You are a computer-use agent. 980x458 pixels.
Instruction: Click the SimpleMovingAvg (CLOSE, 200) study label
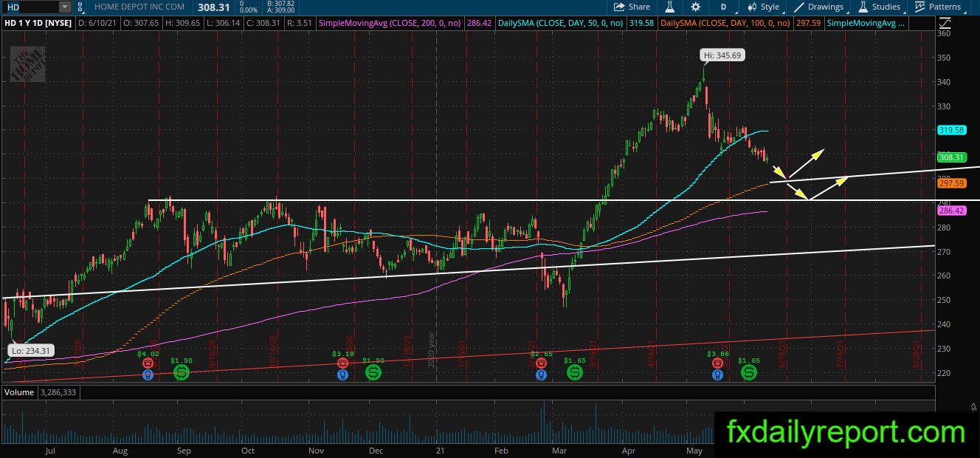390,24
